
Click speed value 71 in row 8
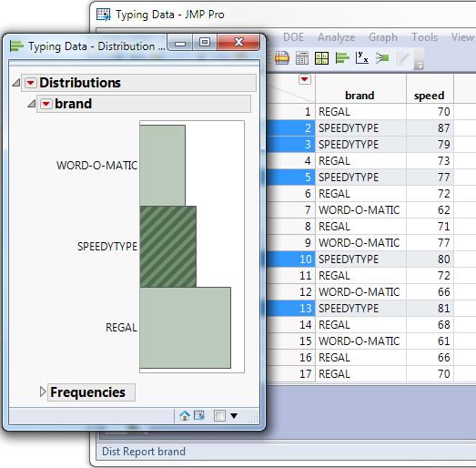[430, 227]
